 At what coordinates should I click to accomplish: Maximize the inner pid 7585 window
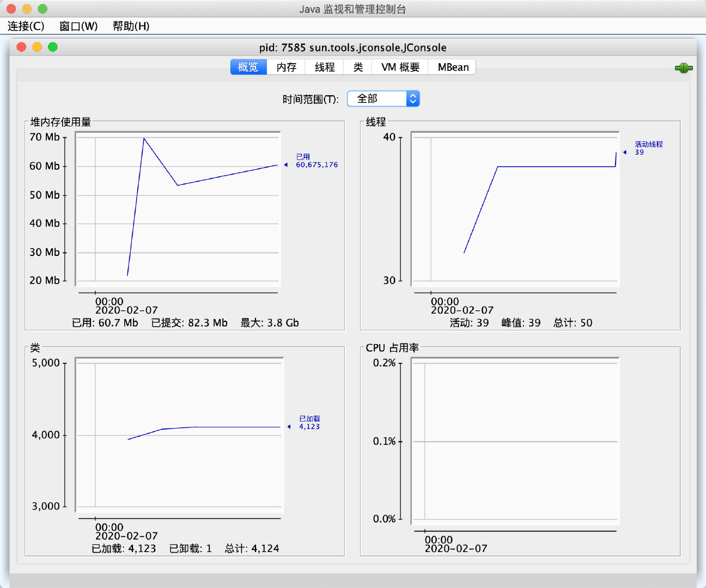(x=53, y=47)
